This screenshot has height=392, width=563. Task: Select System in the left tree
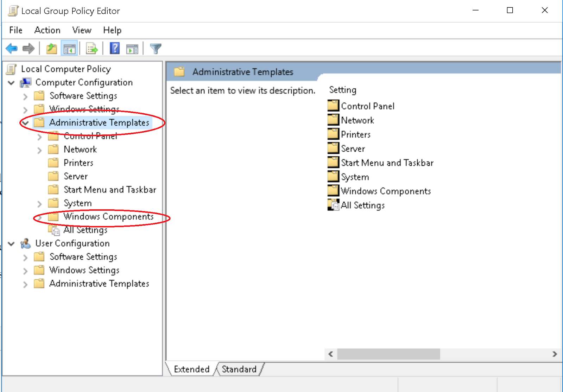(x=78, y=203)
